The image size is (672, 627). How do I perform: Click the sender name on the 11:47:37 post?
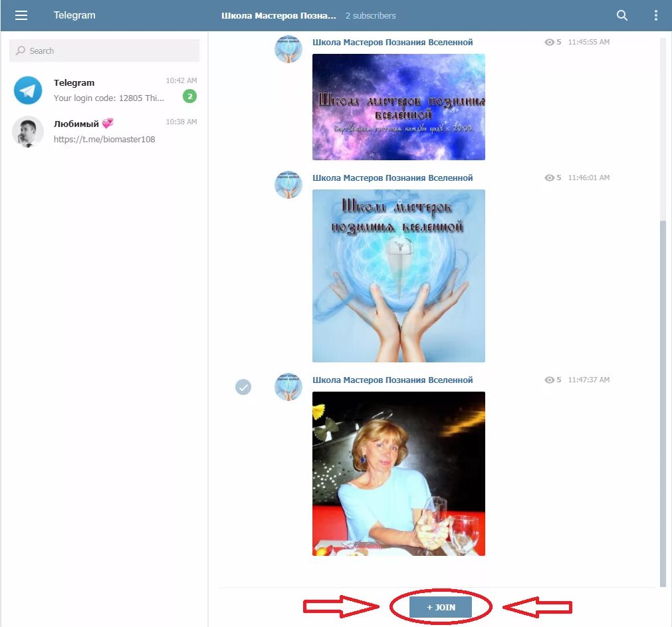coord(393,380)
